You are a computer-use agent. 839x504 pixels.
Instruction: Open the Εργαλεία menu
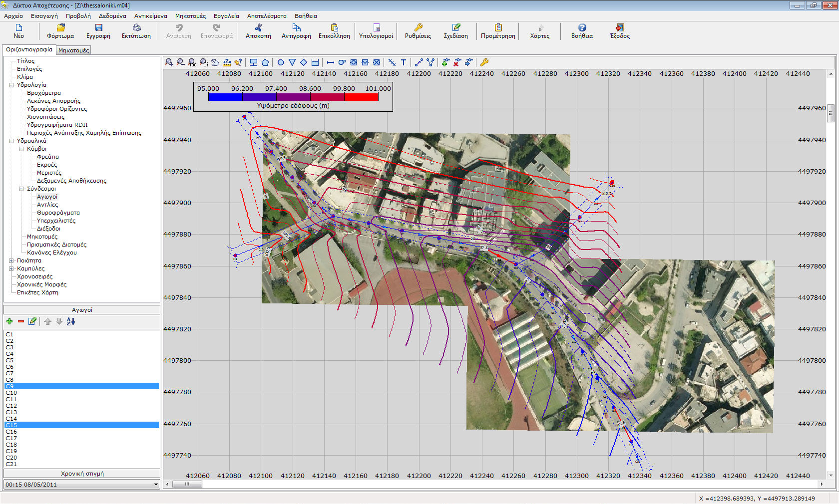tap(226, 16)
